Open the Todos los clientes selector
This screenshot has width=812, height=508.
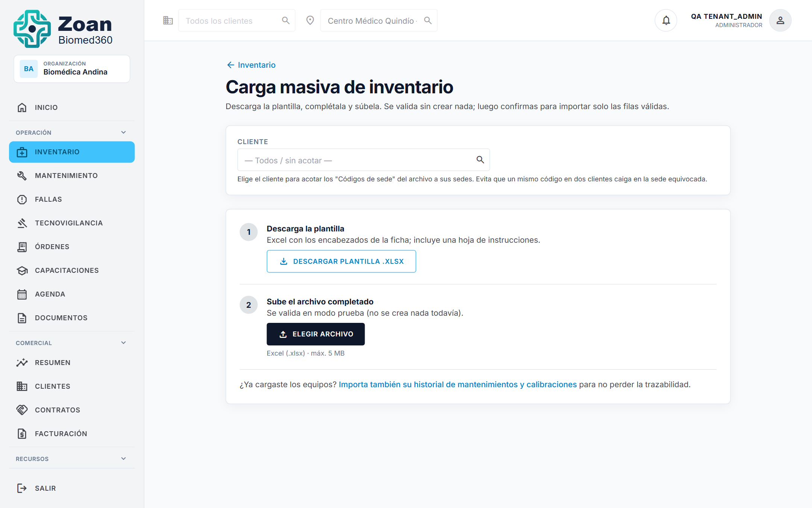pyautogui.click(x=237, y=20)
